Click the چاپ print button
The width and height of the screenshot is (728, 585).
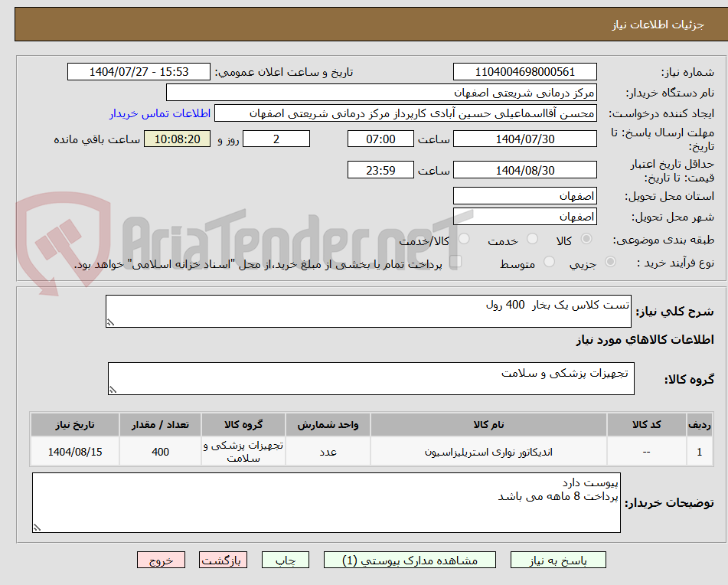pos(285,560)
